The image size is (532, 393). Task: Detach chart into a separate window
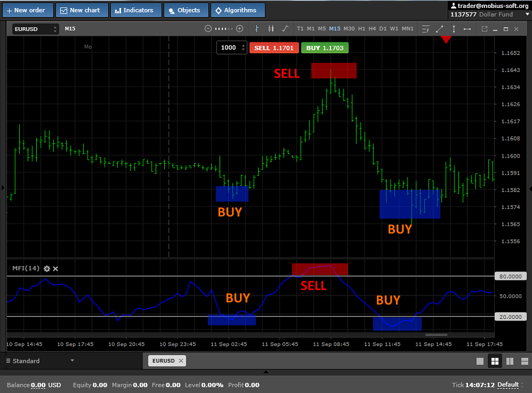[x=484, y=29]
